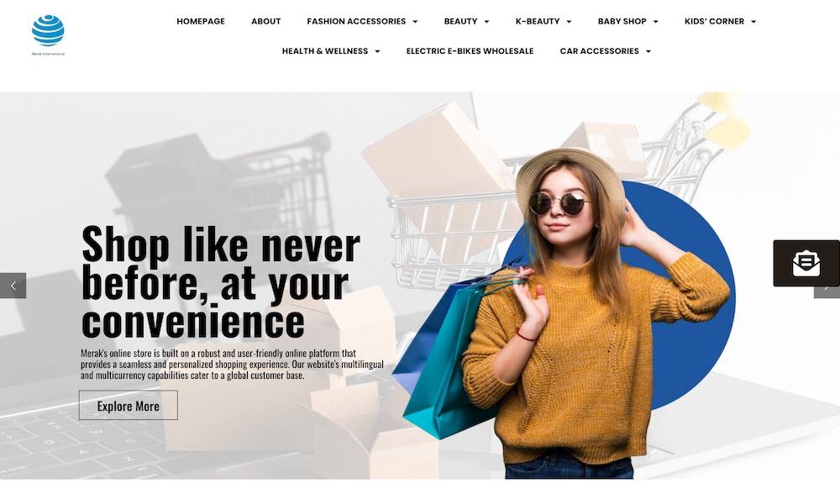
Task: Expand the Health & Wellness caret
Action: 377,51
